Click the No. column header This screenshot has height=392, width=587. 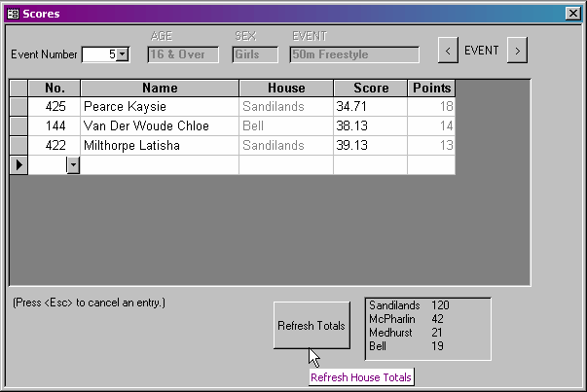55,89
